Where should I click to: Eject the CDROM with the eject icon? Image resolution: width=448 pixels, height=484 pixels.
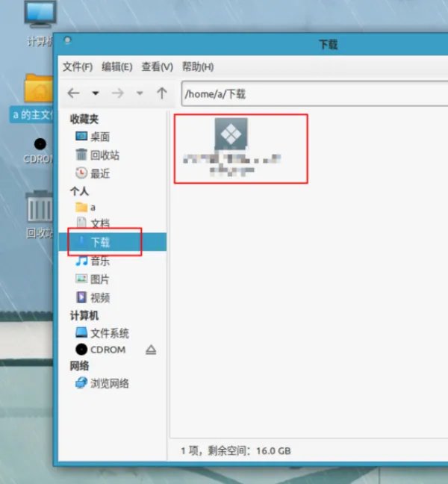point(151,350)
